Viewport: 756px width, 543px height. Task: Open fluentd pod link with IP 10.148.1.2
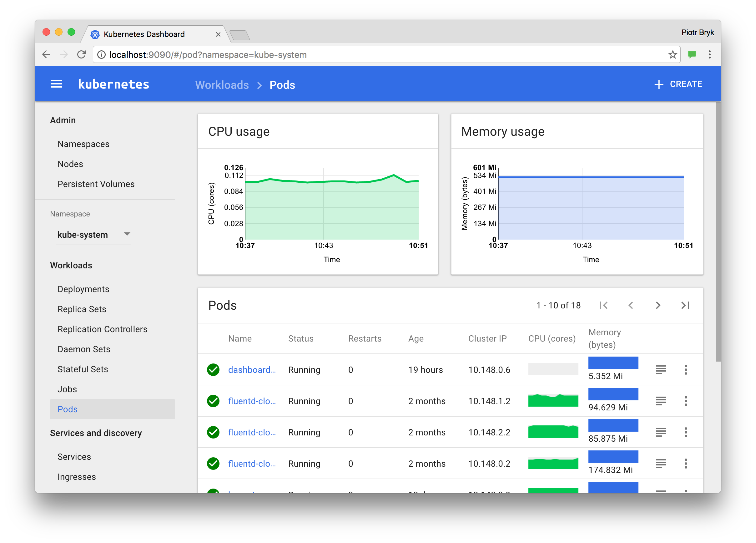point(252,401)
